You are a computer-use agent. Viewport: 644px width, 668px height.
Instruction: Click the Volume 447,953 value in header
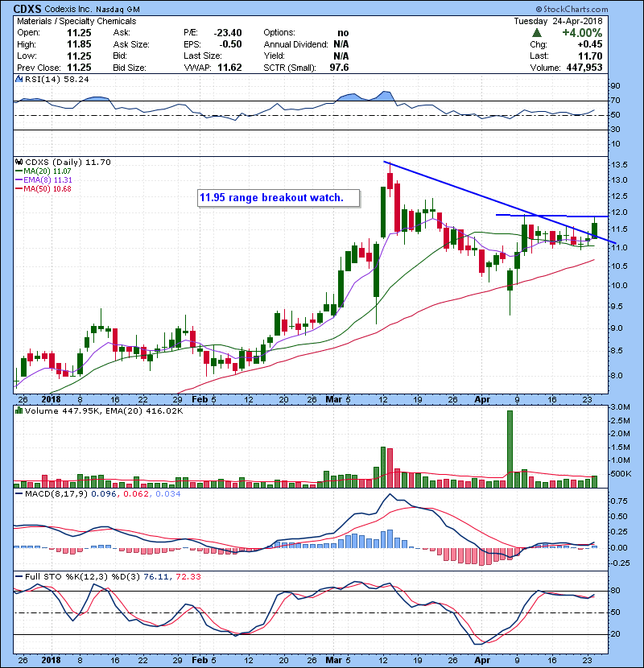tap(584, 68)
